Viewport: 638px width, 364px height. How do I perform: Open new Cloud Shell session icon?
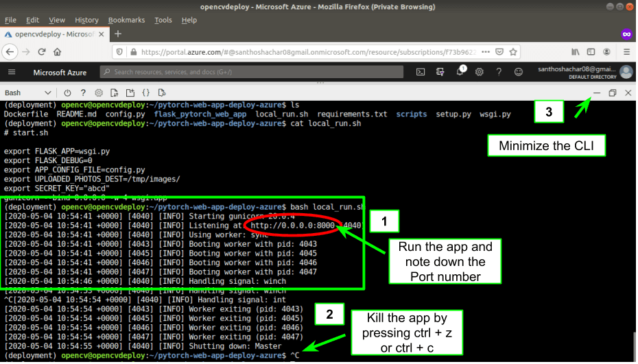tap(130, 93)
